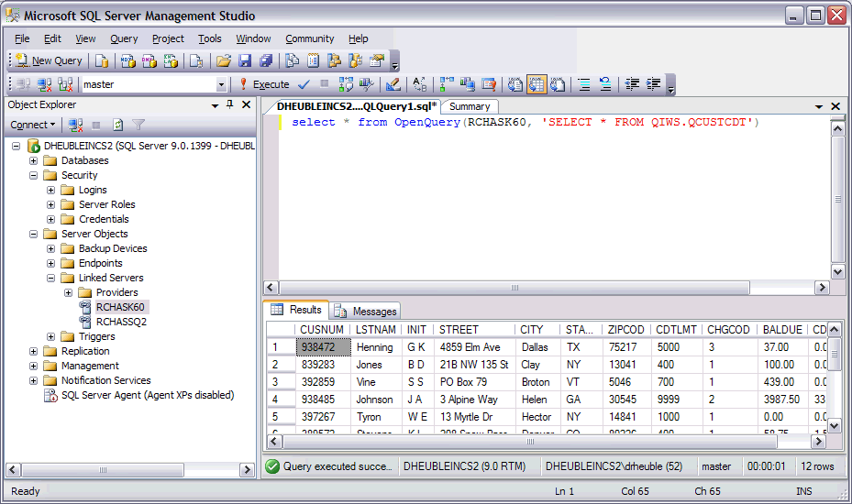
Task: Collapse the Linked Servers node
Action: pos(51,278)
